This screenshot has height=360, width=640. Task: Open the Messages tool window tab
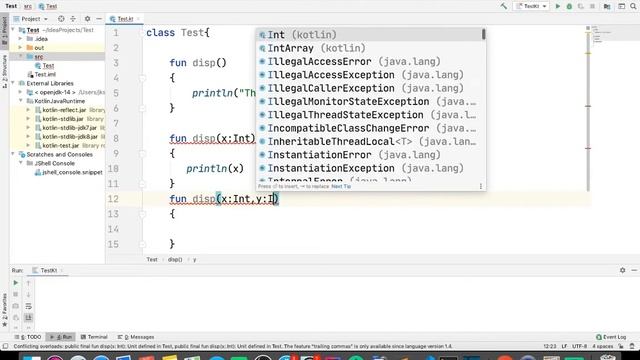[136, 337]
